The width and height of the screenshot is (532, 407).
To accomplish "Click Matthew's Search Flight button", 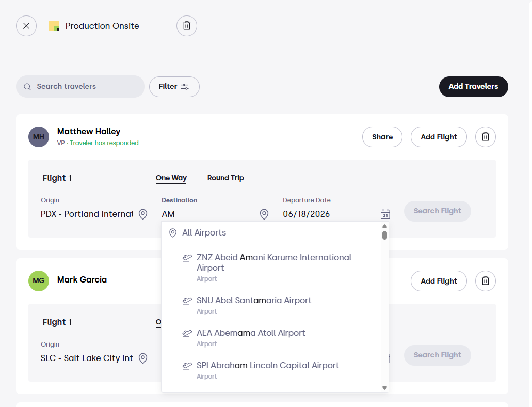I will tap(438, 211).
